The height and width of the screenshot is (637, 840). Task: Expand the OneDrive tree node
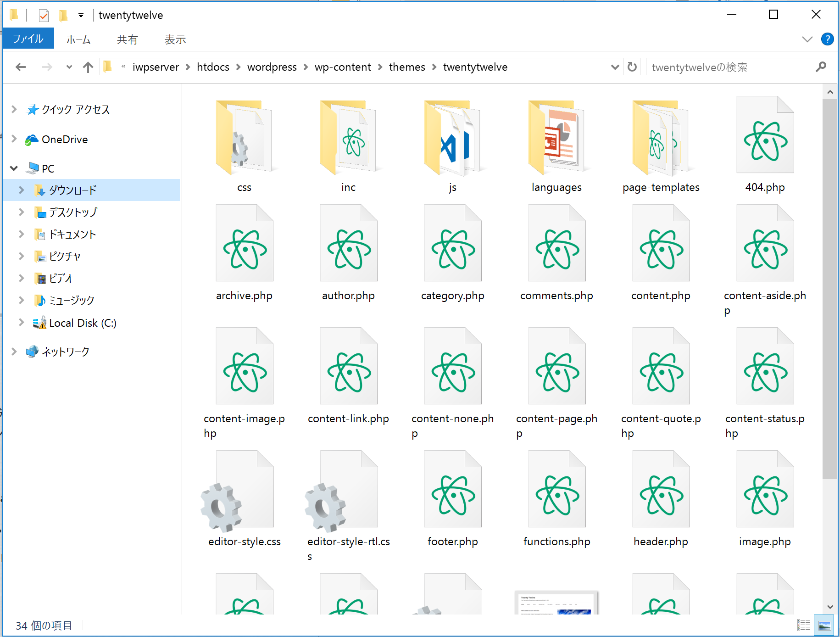coord(14,139)
